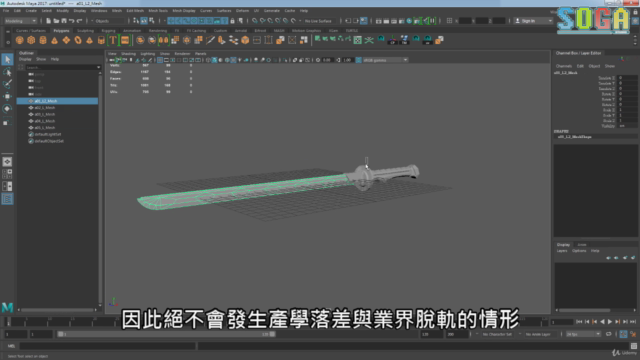Toggle select by hierarchy mode

point(136,21)
